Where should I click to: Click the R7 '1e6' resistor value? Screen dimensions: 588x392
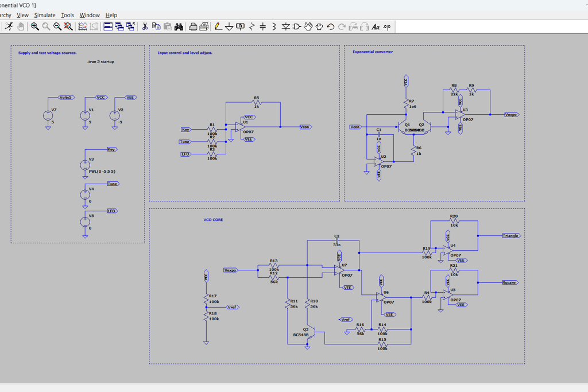pos(412,106)
